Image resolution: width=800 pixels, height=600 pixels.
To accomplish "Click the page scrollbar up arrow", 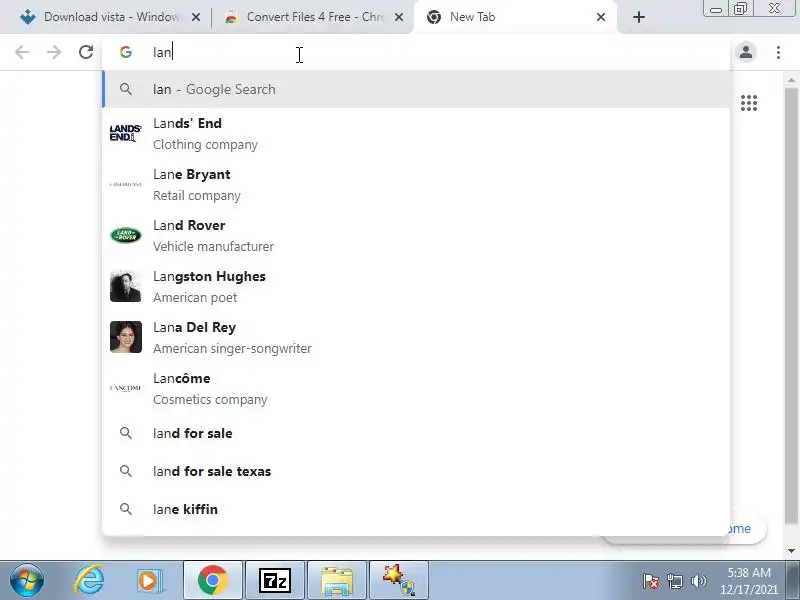I will click(791, 80).
